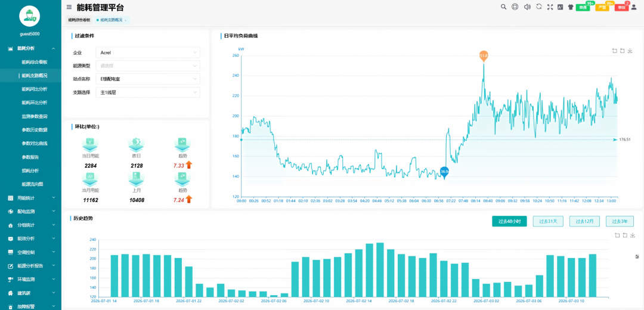Image resolution: width=644 pixels, height=310 pixels.
Task: Open 能耗环比分析 in the sidebar
Action: (35, 103)
